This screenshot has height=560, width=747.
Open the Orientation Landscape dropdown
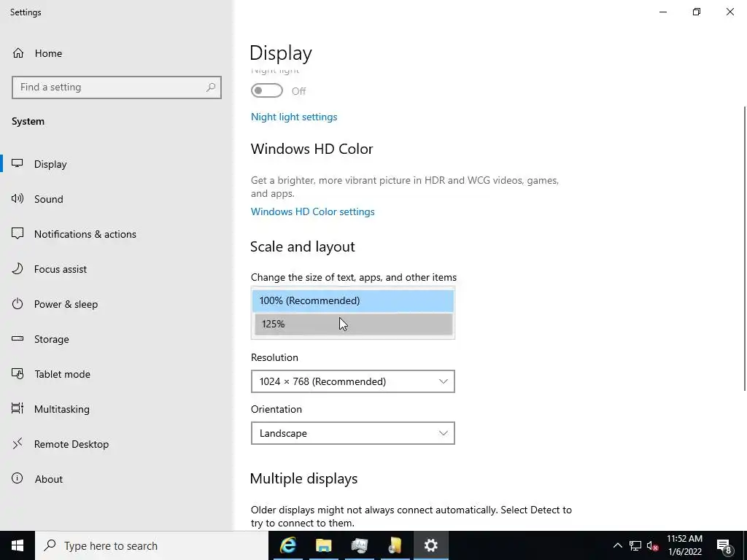(352, 433)
